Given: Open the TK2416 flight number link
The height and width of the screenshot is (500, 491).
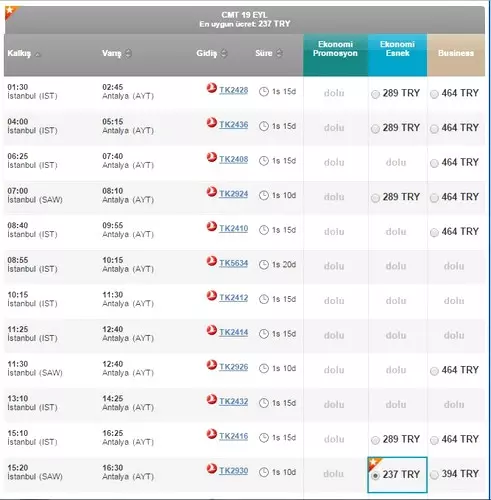Looking at the screenshot, I should click(x=234, y=436).
